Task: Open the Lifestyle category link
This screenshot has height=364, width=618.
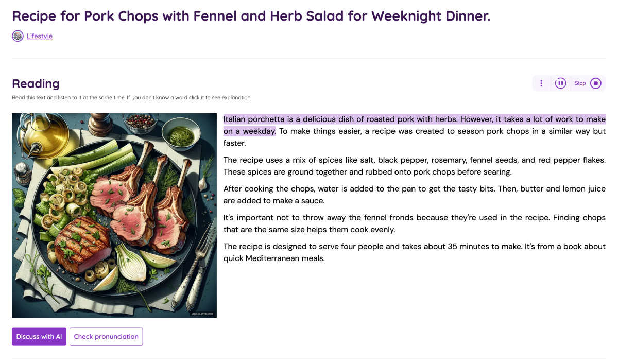Action: 40,36
